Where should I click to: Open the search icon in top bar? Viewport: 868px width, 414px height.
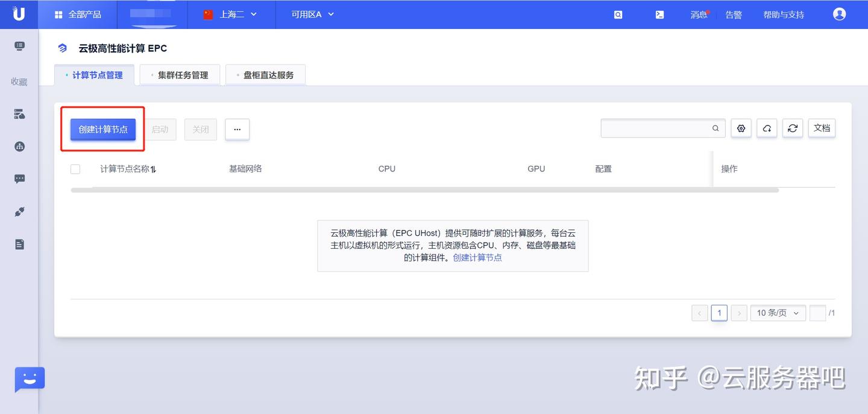(x=618, y=14)
